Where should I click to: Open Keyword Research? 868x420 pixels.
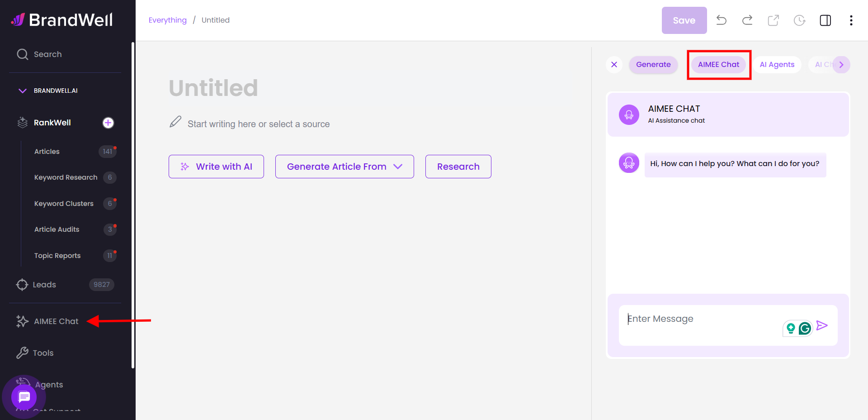pos(66,177)
